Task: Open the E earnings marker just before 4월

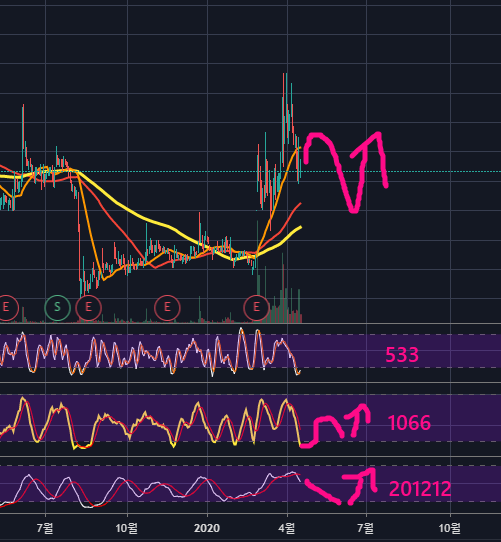Action: click(256, 307)
